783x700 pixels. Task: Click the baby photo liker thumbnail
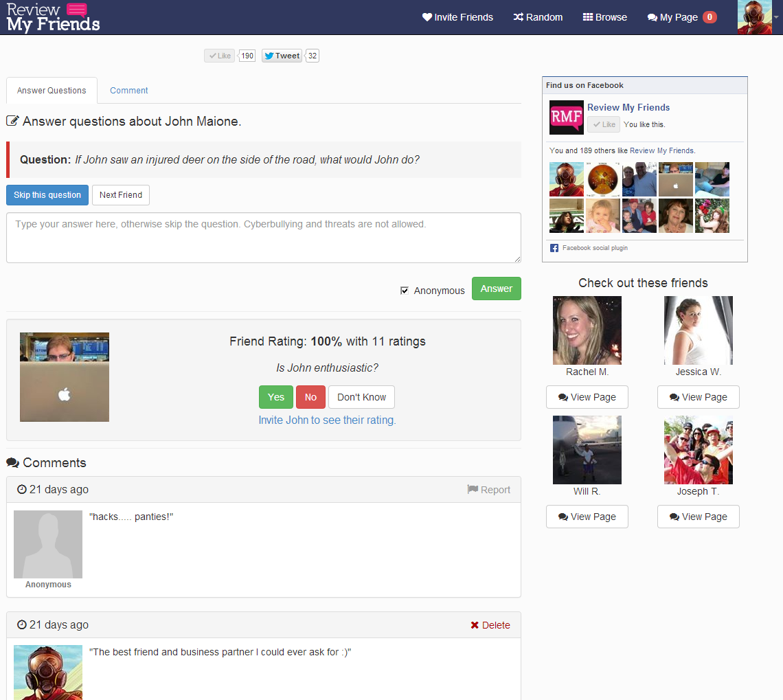point(603,216)
